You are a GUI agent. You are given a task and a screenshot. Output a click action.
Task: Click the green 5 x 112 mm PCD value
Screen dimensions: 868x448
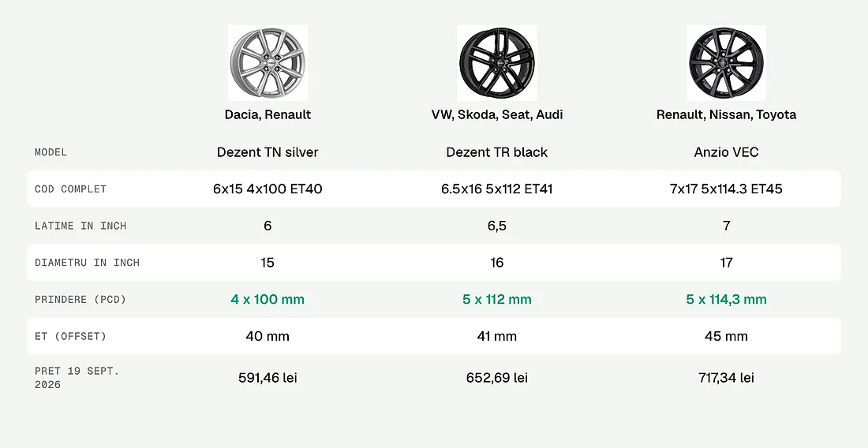497,299
